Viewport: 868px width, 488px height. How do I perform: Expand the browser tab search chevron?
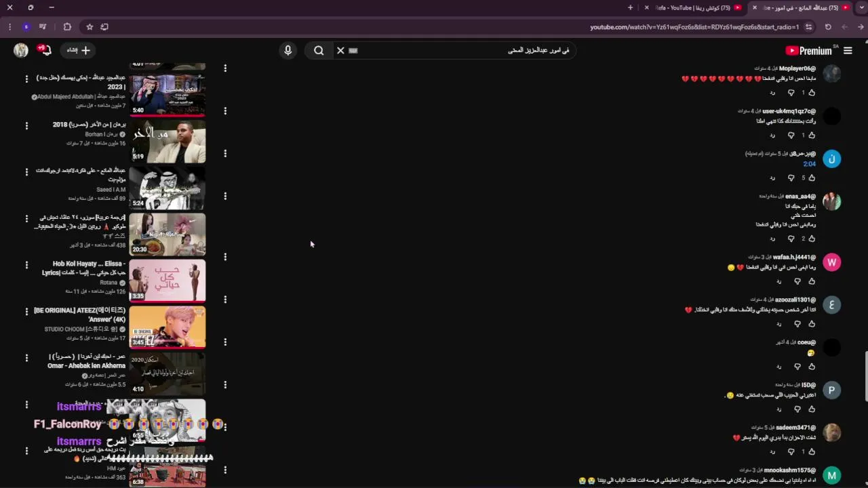click(x=861, y=7)
